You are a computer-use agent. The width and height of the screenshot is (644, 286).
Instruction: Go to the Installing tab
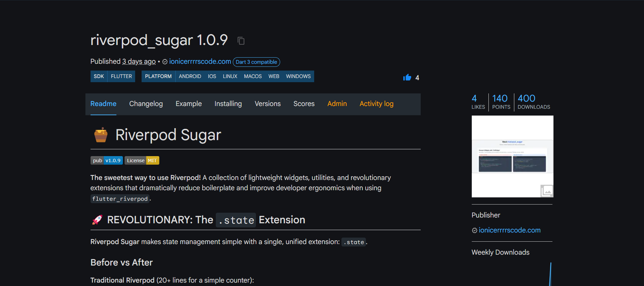(x=228, y=104)
